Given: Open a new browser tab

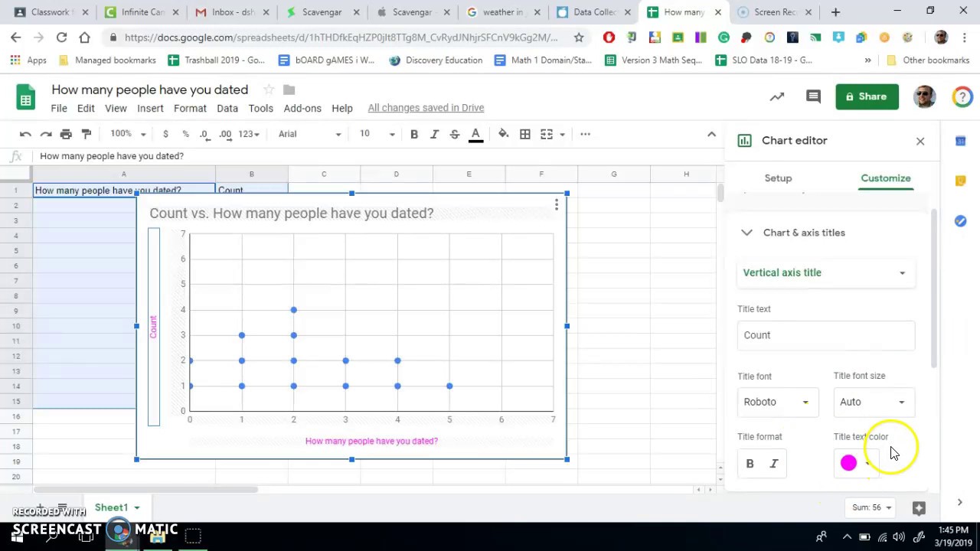Looking at the screenshot, I should pos(835,12).
